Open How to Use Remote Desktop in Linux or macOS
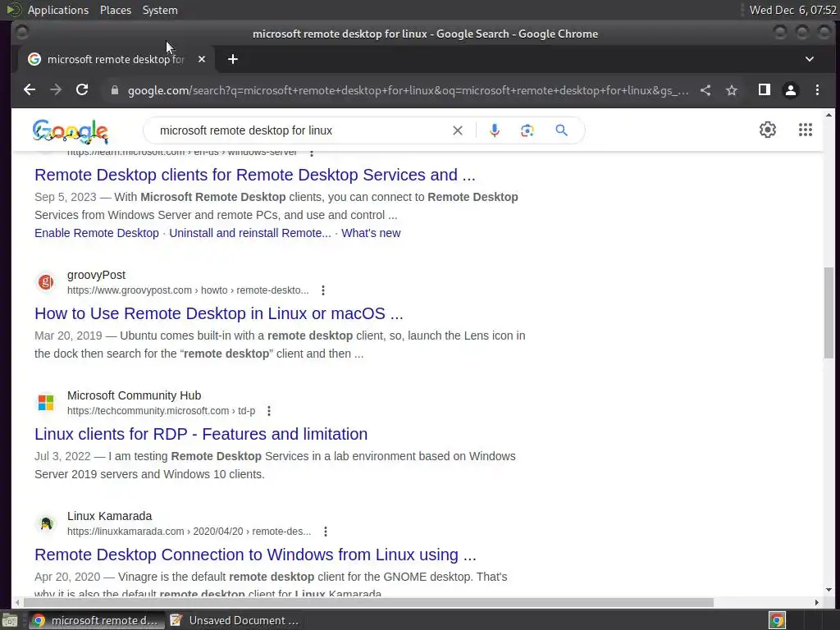840x630 pixels. click(218, 313)
